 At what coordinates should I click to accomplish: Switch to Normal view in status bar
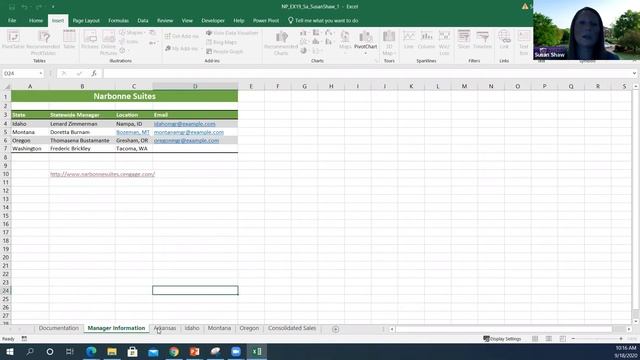point(535,339)
